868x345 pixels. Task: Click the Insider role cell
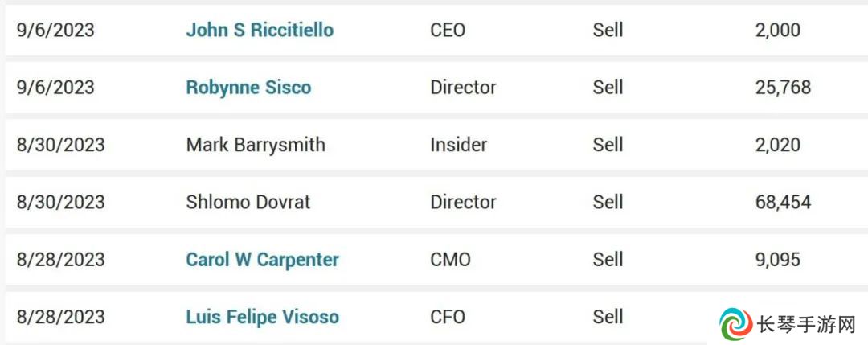point(459,145)
